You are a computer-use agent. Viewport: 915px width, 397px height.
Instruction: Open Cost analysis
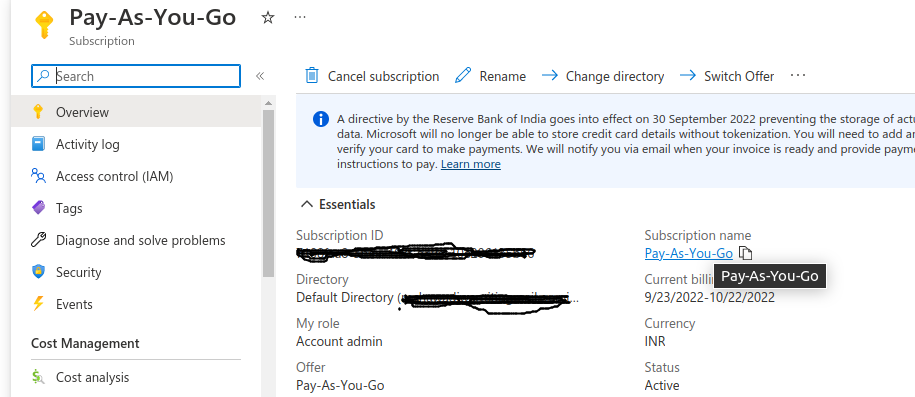[136, 377]
